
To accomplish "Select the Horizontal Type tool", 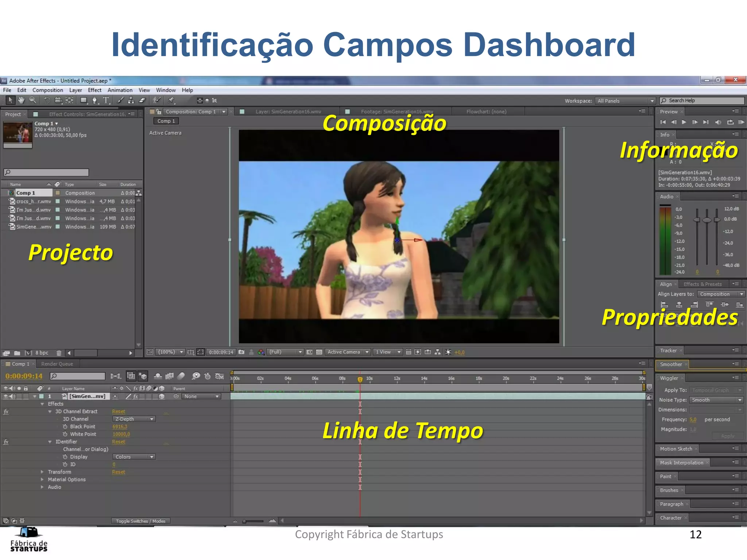I will [x=106, y=100].
